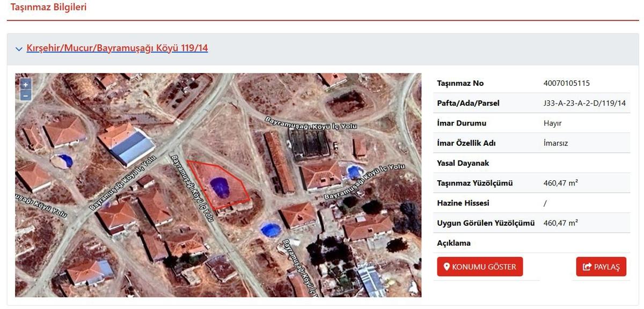
Task: Click the İmar Durumu value Hayır
Action: [552, 123]
